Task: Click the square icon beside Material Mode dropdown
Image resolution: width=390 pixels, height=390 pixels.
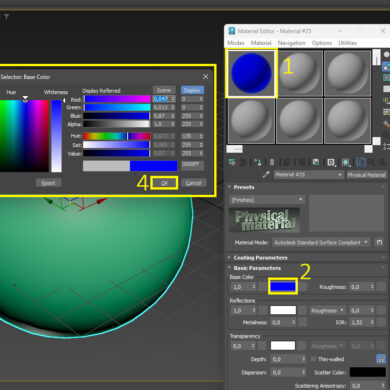Action: coord(379,242)
